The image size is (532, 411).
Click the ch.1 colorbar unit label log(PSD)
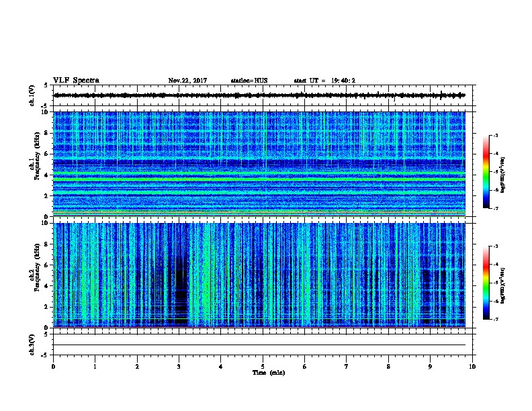[502, 175]
